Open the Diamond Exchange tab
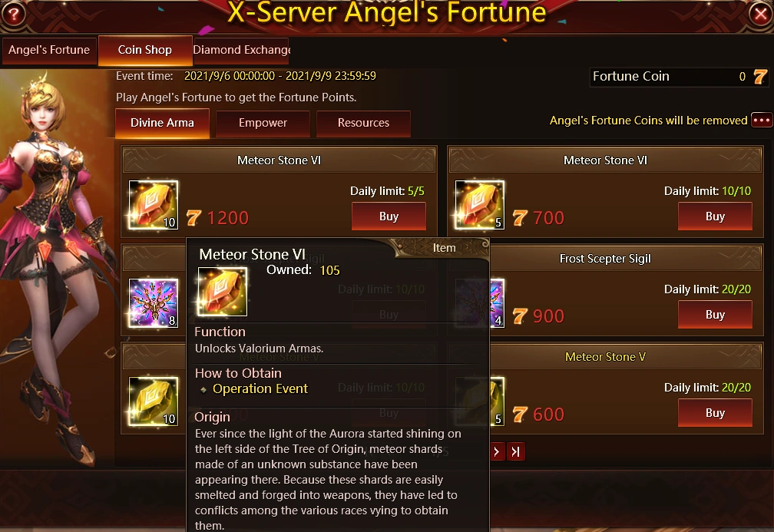This screenshot has height=532, width=774. point(241,51)
